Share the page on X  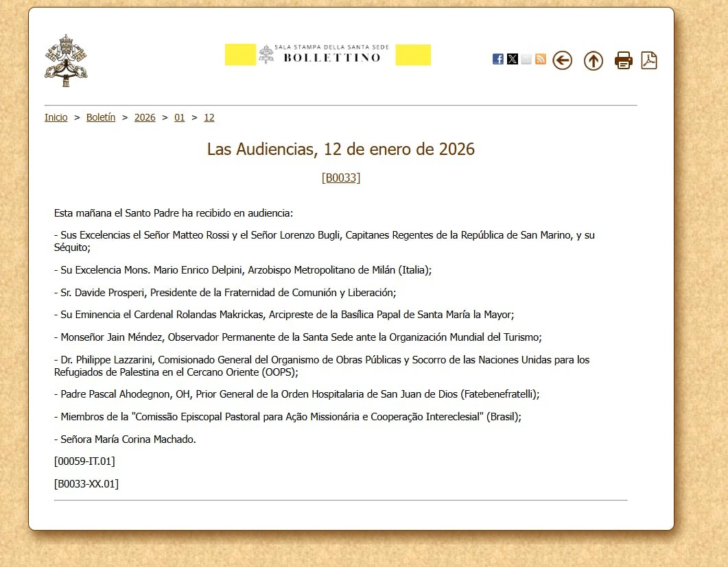[x=513, y=59]
